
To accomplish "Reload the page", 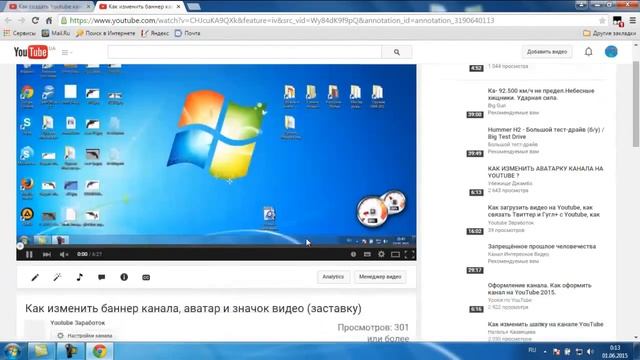I will (x=35, y=20).
